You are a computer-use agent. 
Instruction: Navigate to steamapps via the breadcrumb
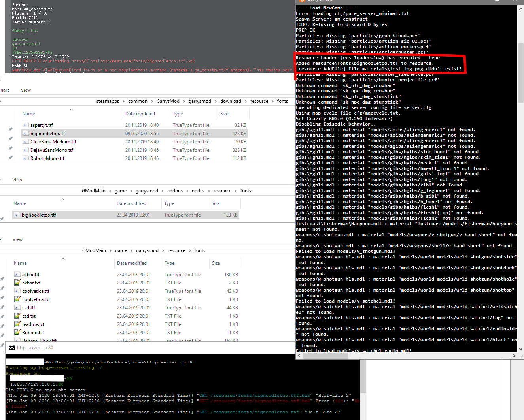[x=108, y=101]
